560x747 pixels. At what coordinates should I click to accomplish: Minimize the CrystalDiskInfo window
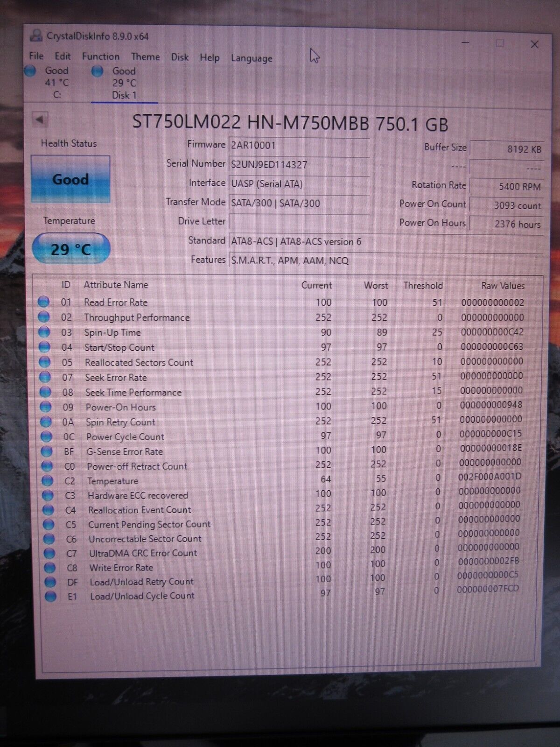tap(465, 43)
